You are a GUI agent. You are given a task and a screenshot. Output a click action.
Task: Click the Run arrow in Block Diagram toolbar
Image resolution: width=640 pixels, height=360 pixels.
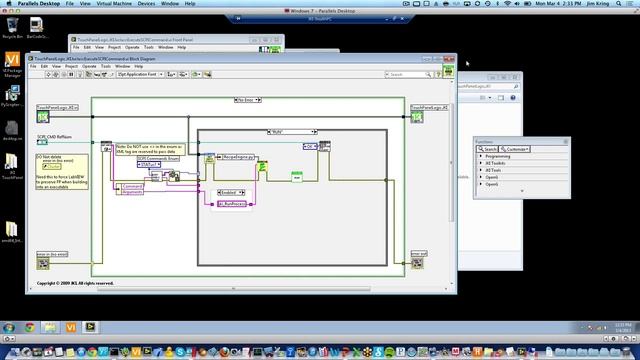pos(48,74)
